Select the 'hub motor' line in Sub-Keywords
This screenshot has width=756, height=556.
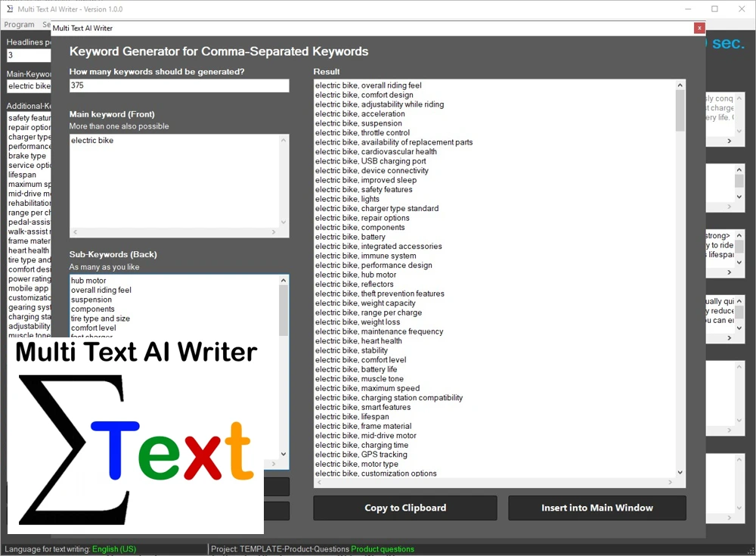pos(88,281)
